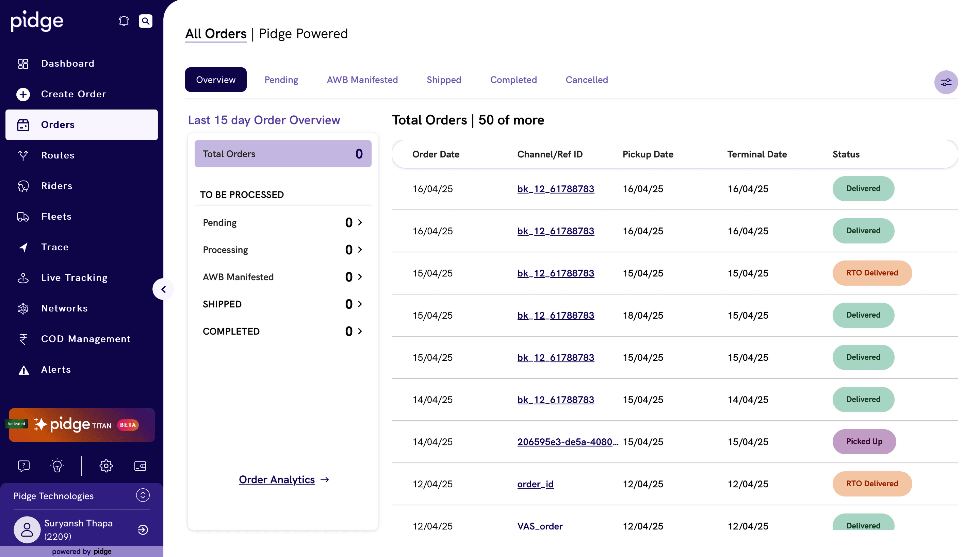Click the logout arrow icon
The height and width of the screenshot is (557, 980).
143,529
